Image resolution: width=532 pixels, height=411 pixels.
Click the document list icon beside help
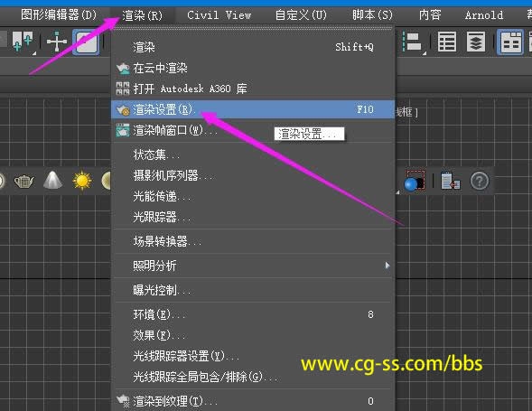coord(450,181)
